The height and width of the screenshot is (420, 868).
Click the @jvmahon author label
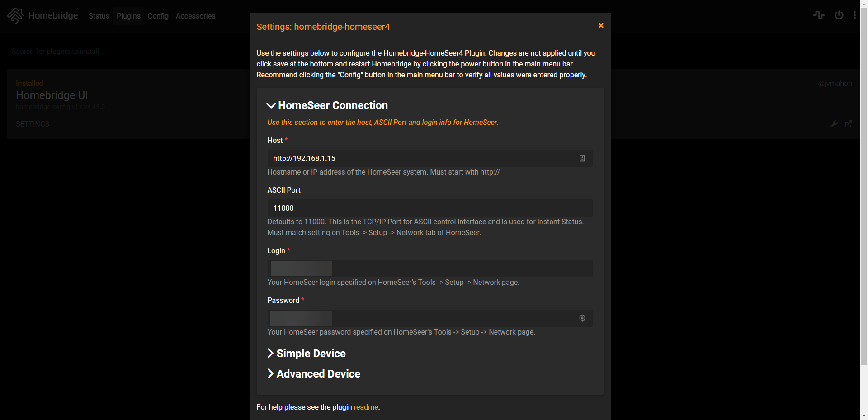pyautogui.click(x=835, y=84)
